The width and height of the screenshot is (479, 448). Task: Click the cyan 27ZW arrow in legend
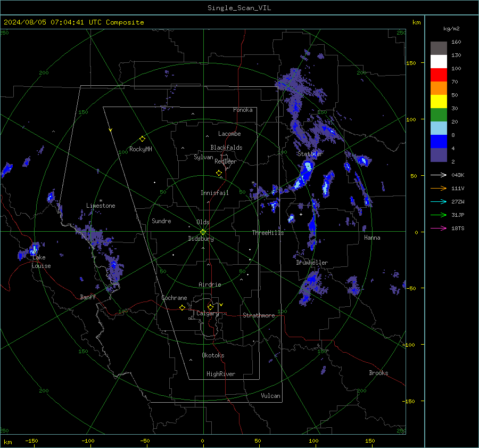(439, 201)
